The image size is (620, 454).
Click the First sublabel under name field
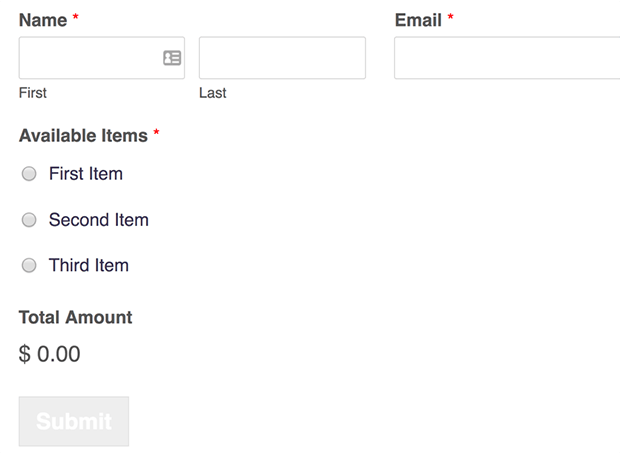point(33,93)
